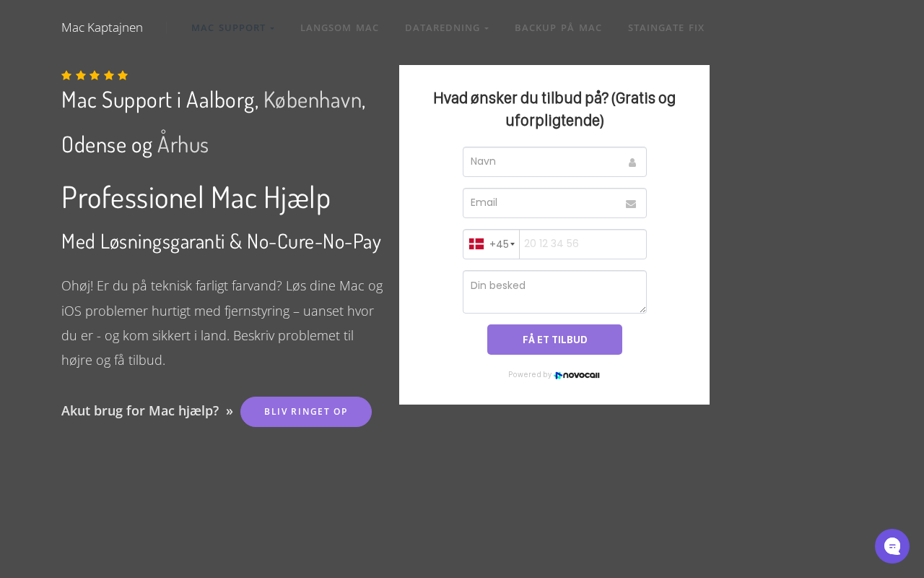Viewport: 924px width, 578px height.
Task: Click the Din besked text area
Action: click(554, 292)
